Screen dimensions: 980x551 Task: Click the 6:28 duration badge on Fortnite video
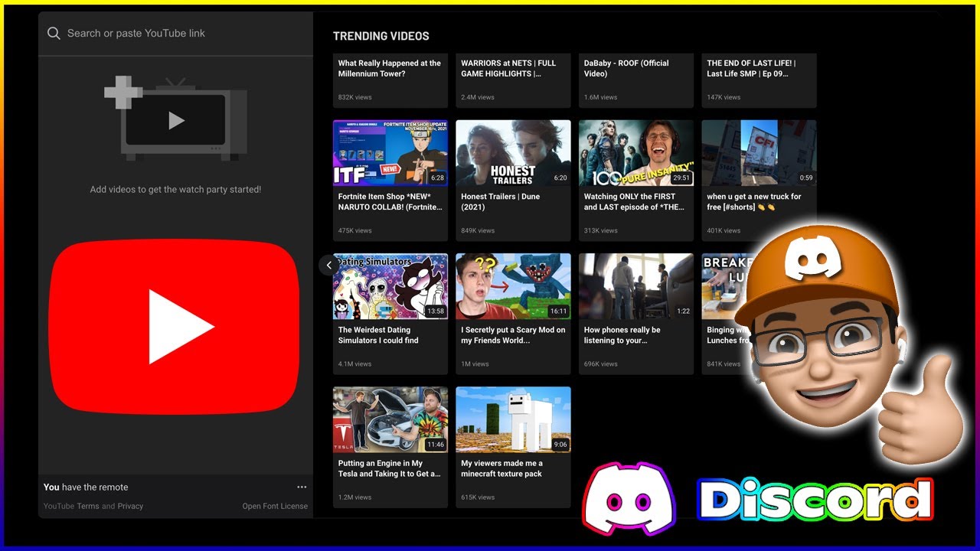point(437,178)
